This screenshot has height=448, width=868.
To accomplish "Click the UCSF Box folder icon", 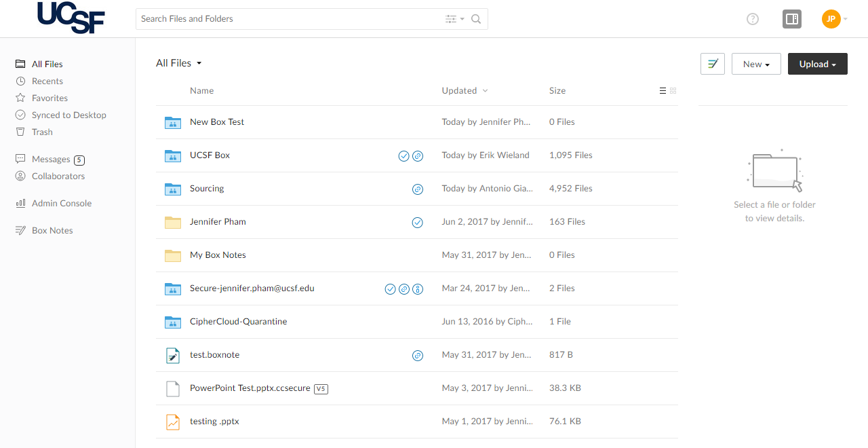I will click(x=173, y=155).
